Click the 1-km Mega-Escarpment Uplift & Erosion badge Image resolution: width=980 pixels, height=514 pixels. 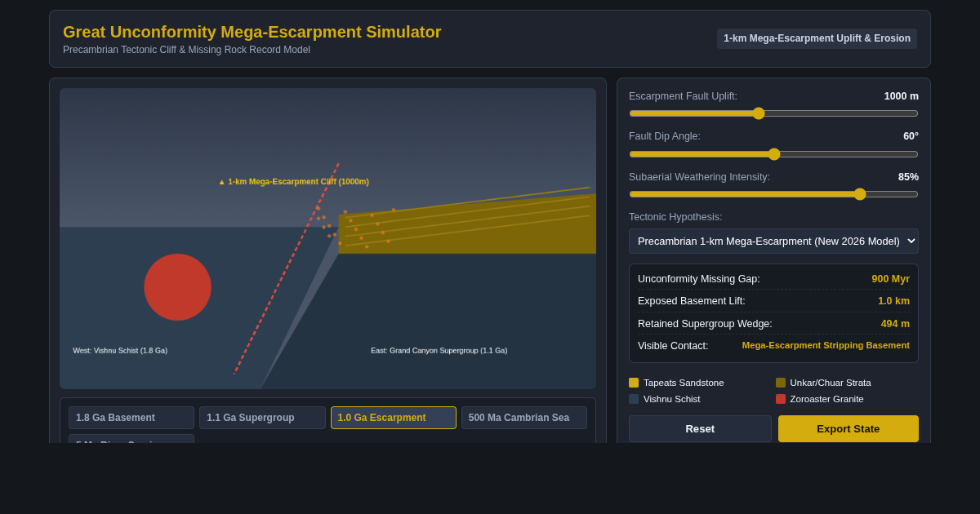tap(817, 38)
